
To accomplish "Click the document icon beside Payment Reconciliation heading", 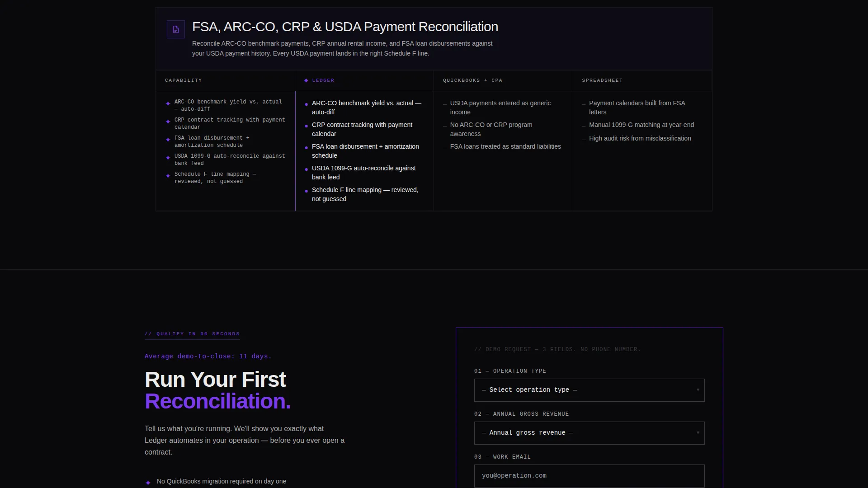I will click(176, 29).
